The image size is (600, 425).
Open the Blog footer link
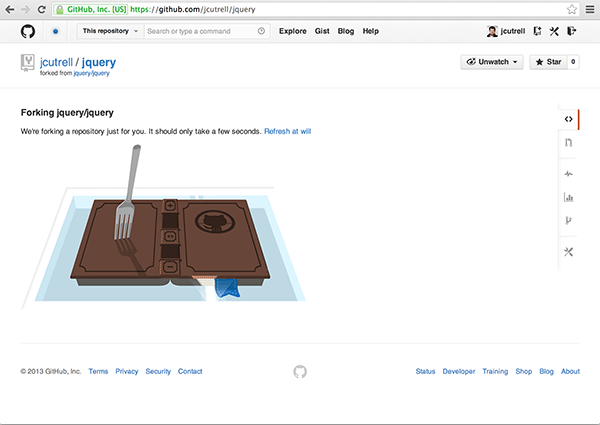click(x=546, y=371)
